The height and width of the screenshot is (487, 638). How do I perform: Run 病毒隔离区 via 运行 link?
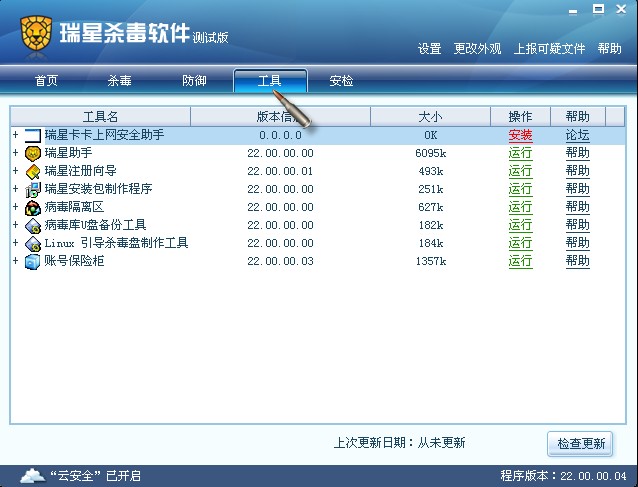pos(520,207)
